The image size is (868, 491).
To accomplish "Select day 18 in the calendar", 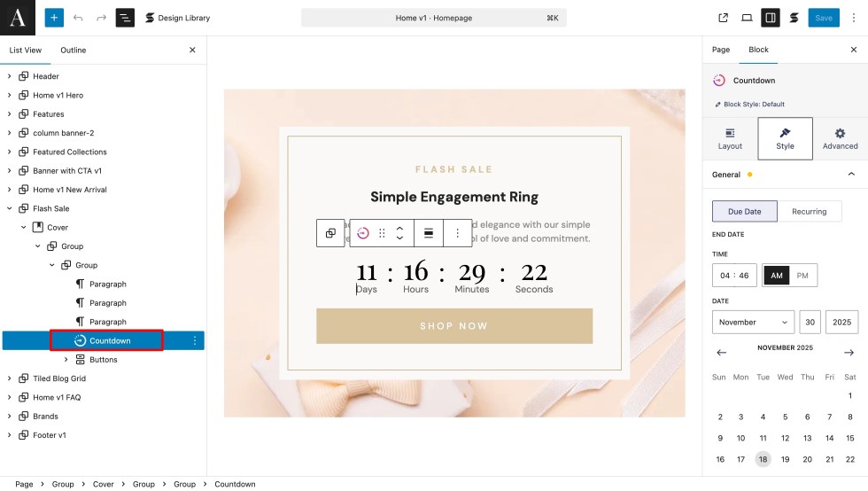I will [763, 459].
